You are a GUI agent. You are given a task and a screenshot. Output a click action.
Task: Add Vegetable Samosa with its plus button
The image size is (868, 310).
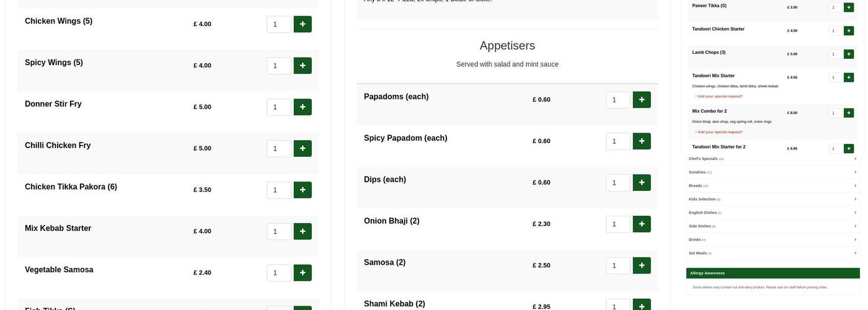(303, 273)
